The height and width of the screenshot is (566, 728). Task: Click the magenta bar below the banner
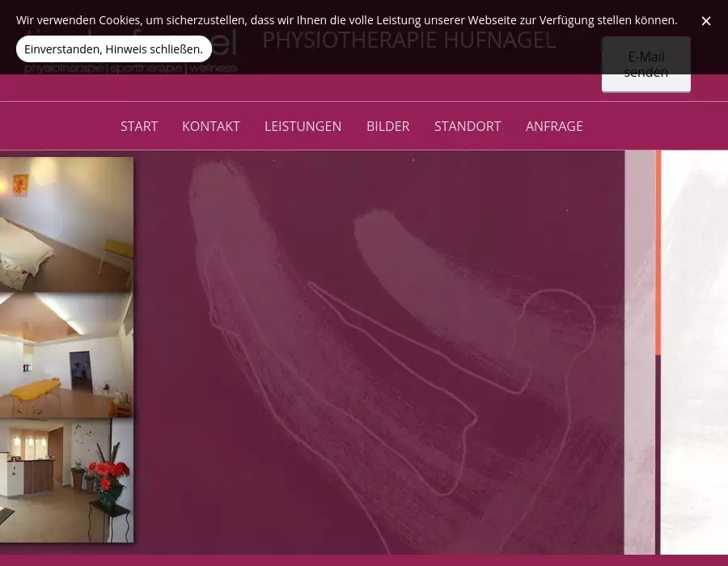point(364,560)
